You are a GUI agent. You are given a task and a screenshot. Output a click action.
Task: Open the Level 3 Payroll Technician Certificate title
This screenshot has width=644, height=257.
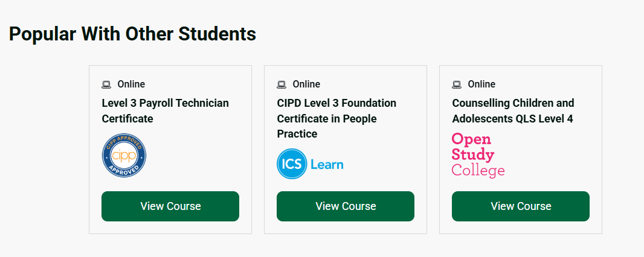pyautogui.click(x=165, y=110)
